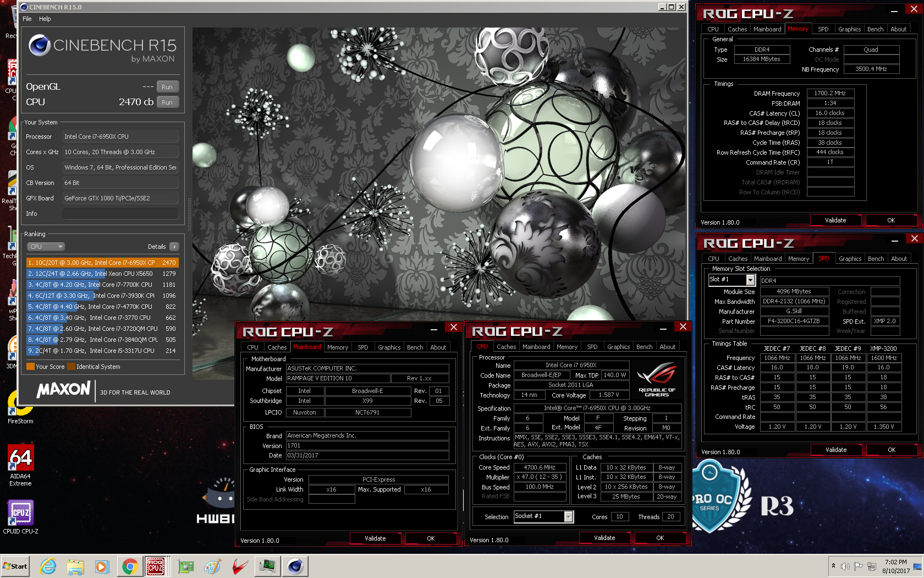Select SPD tab in CPU-Z Mainboard window
924x578 pixels.
[363, 347]
